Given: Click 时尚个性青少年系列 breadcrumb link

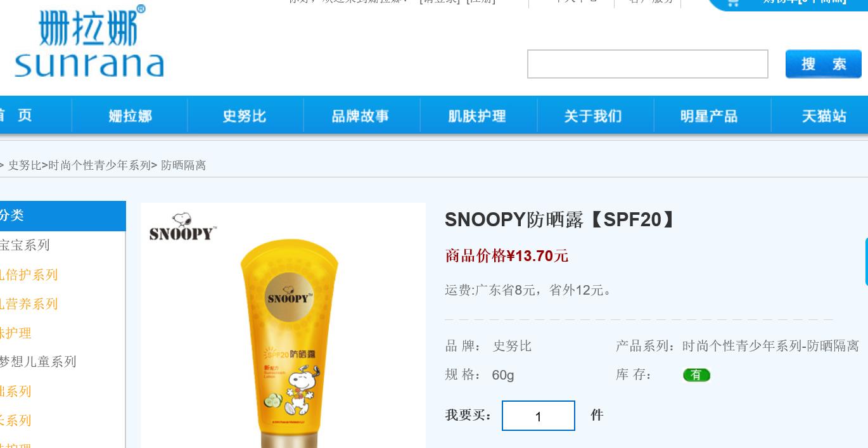Looking at the screenshot, I should click(x=99, y=165).
